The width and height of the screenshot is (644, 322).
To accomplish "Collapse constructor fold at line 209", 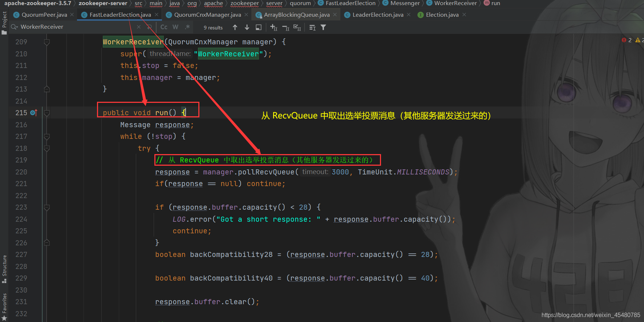I will (x=46, y=42).
